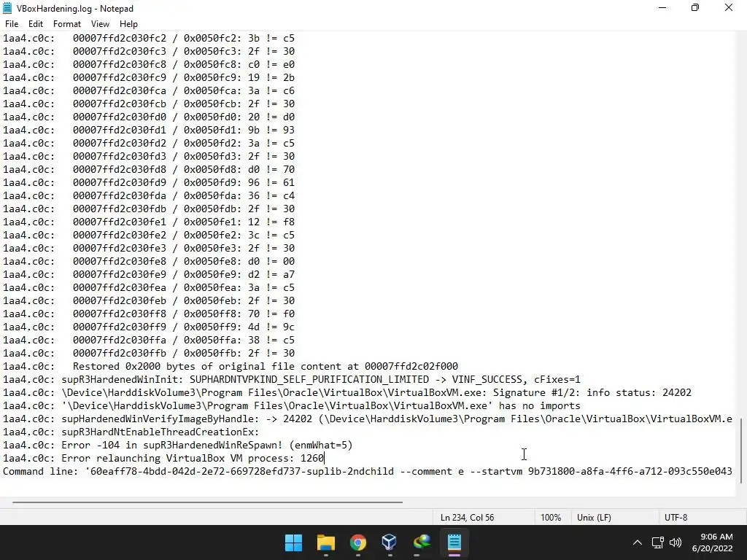Open VirtualBox from taskbar
Screen dimensions: 747x560
click(x=390, y=542)
